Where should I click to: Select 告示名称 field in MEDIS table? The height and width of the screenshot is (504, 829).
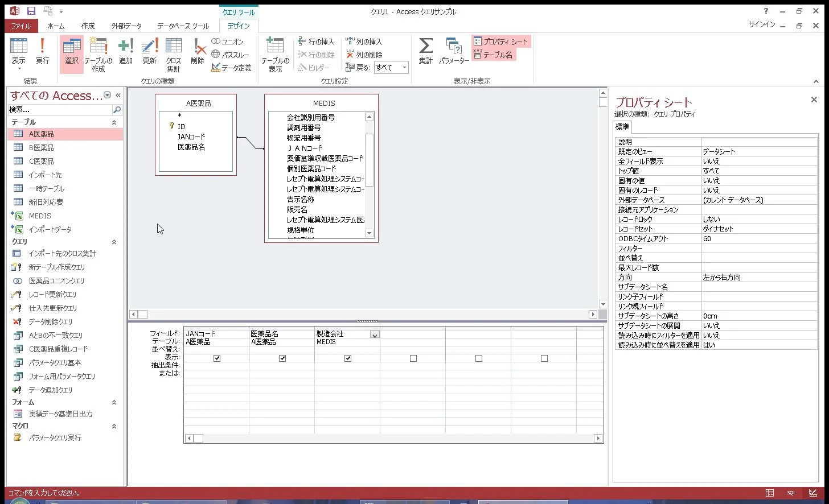[301, 200]
